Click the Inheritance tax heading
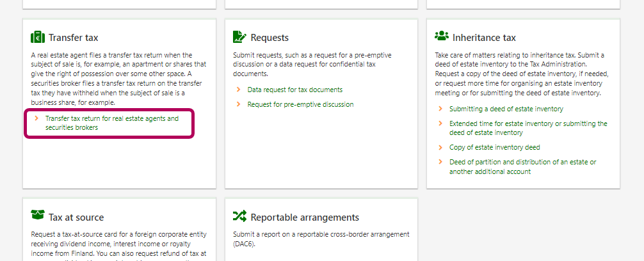Viewport: 644px width, 261px height. click(x=483, y=38)
